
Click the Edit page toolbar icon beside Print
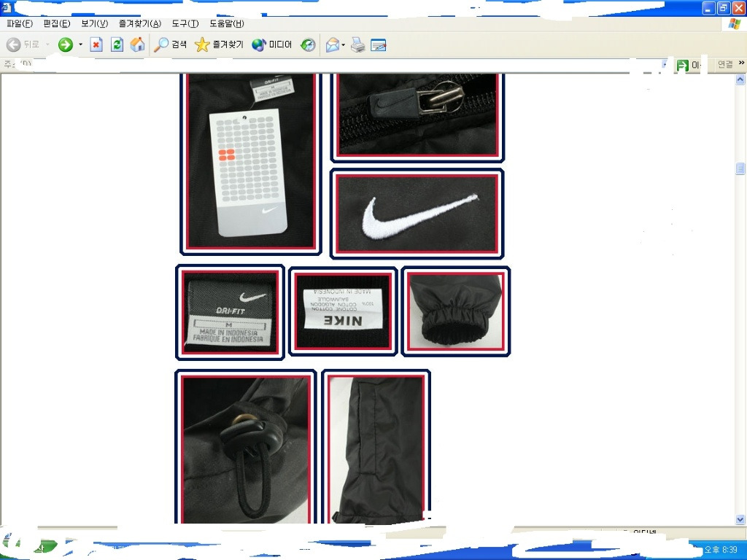point(379,44)
